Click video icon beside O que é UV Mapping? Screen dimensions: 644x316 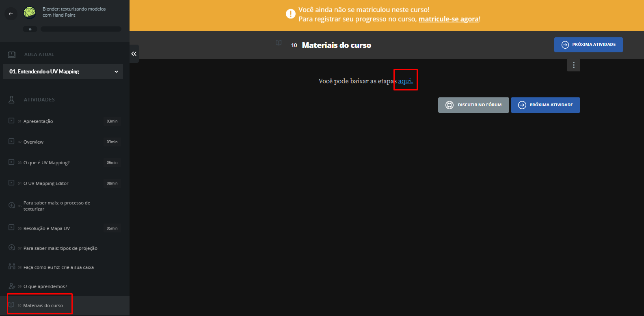point(11,162)
